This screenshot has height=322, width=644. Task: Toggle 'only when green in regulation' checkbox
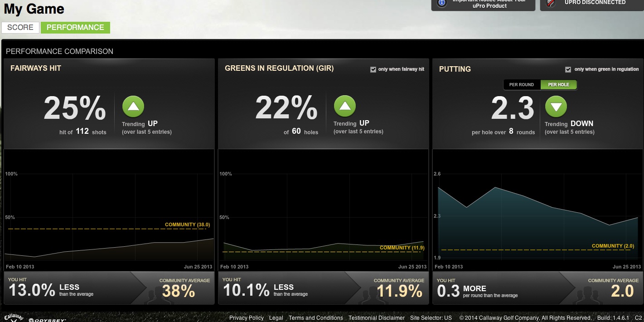tap(568, 69)
